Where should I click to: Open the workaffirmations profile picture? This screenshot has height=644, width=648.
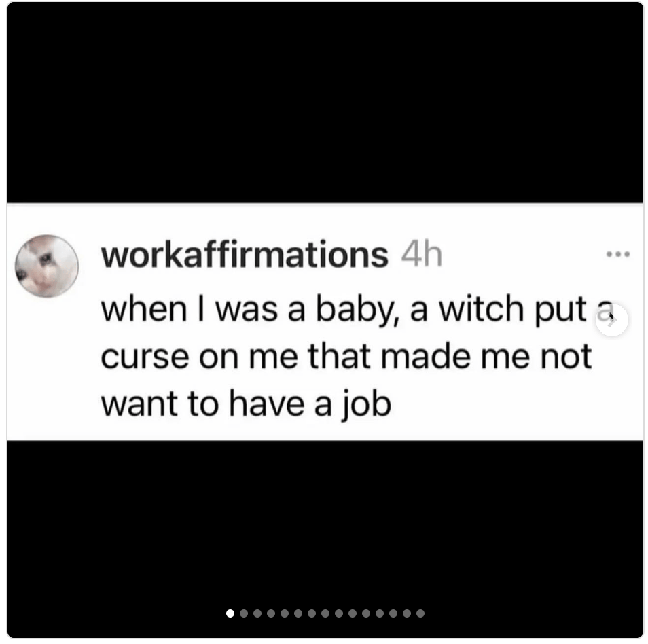point(47,266)
